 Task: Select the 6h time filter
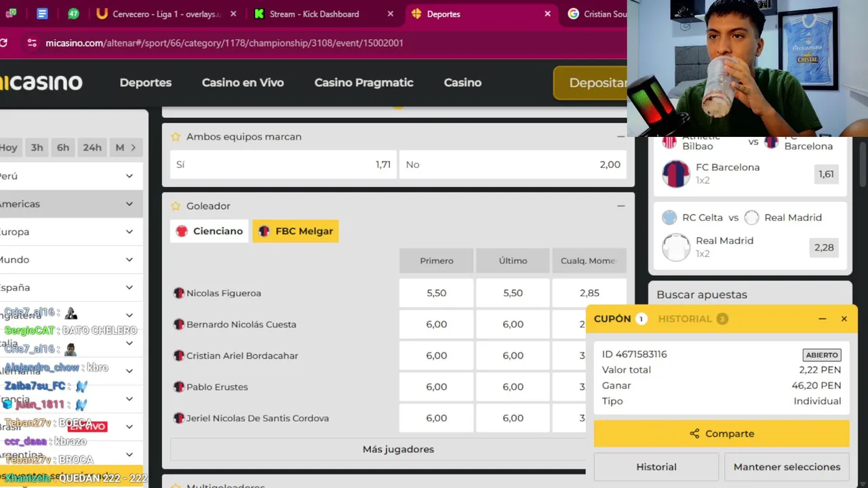[x=63, y=147]
